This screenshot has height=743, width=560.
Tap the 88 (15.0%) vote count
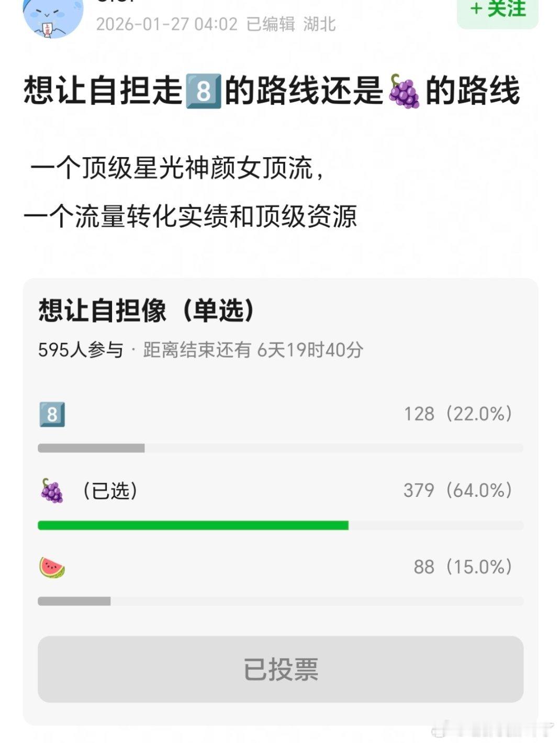(462, 567)
